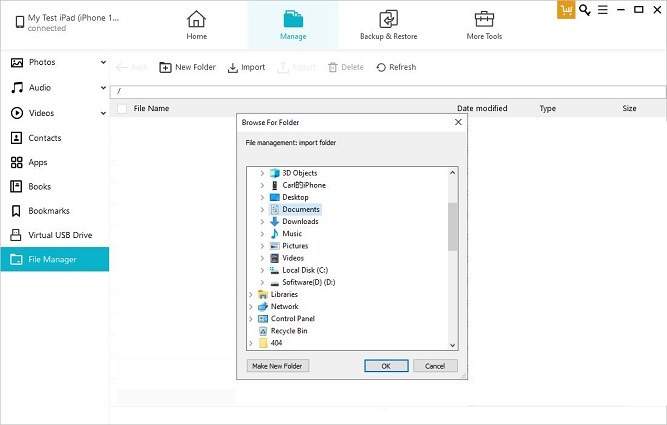Click the Export toolbar button
This screenshot has height=425, width=667.
tap(296, 67)
